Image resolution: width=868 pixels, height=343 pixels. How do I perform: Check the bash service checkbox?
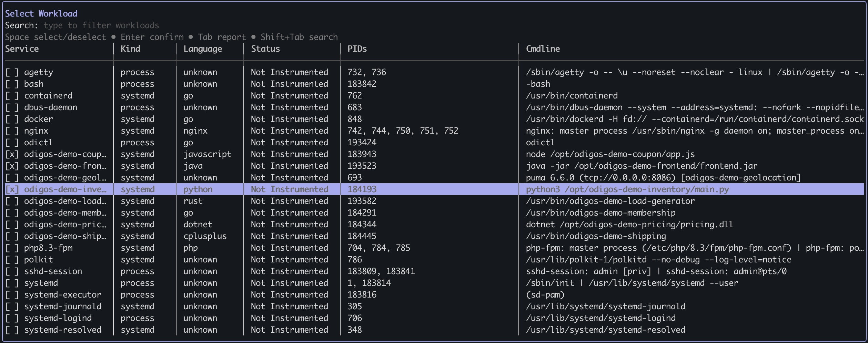tap(12, 84)
